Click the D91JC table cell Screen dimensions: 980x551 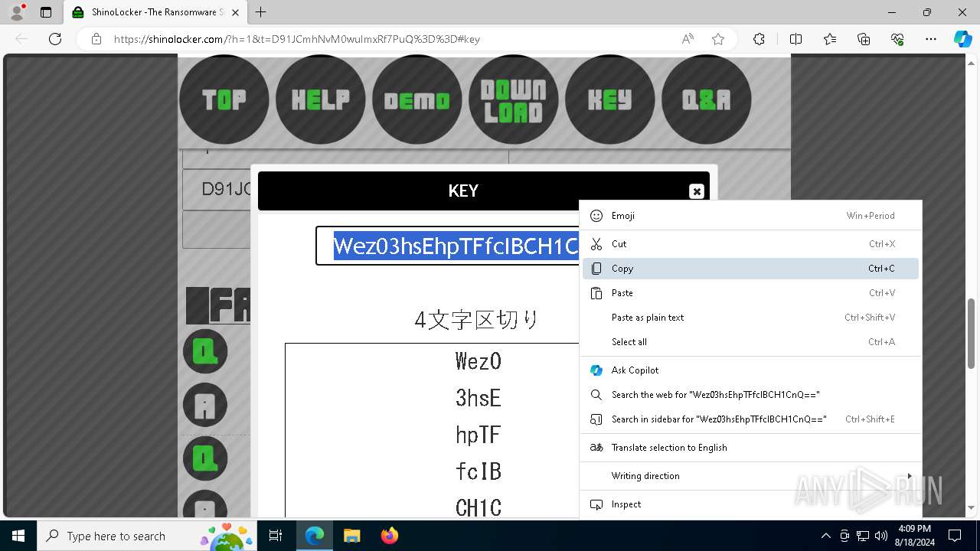(217, 189)
